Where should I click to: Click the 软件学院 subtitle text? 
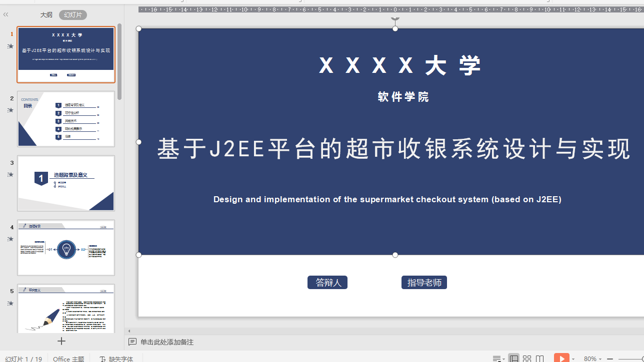pos(403,97)
